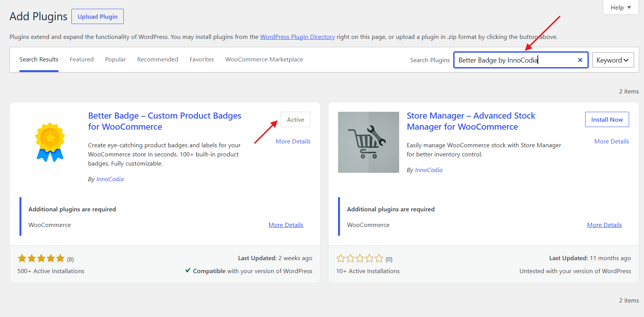Go to the Favorites tab

click(x=202, y=60)
